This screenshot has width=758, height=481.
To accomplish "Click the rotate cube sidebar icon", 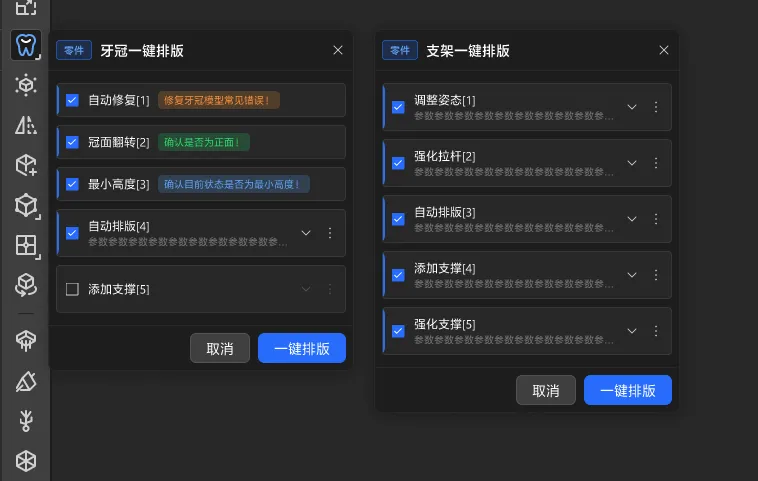I will pos(26,286).
